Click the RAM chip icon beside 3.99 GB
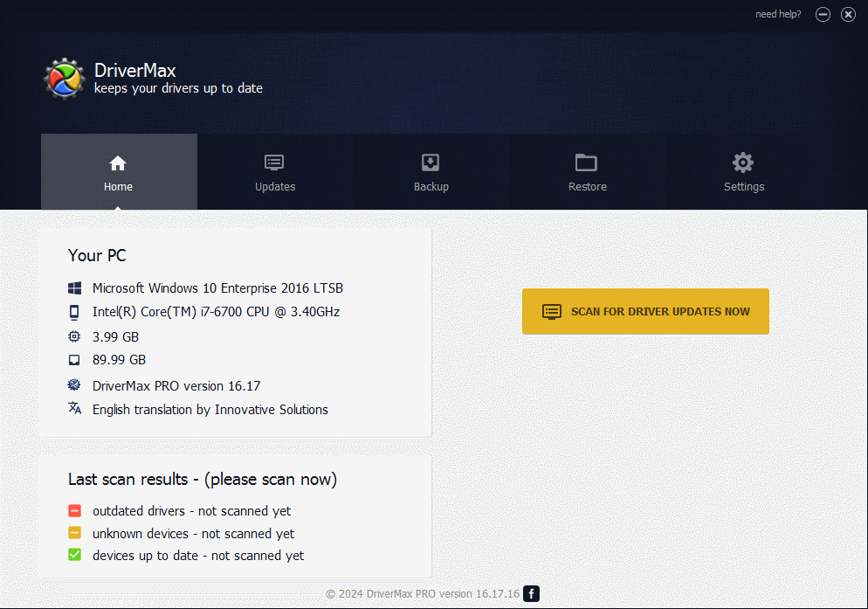 [x=74, y=336]
